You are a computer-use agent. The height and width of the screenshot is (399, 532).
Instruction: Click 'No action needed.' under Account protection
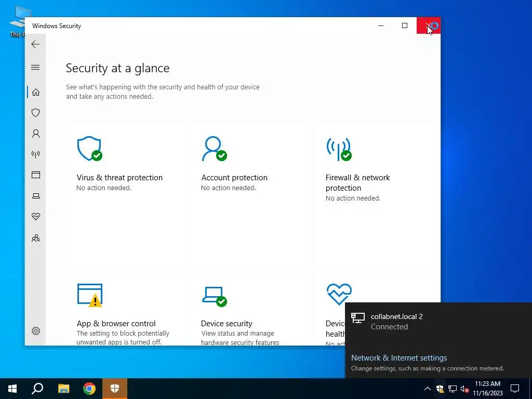(229, 188)
